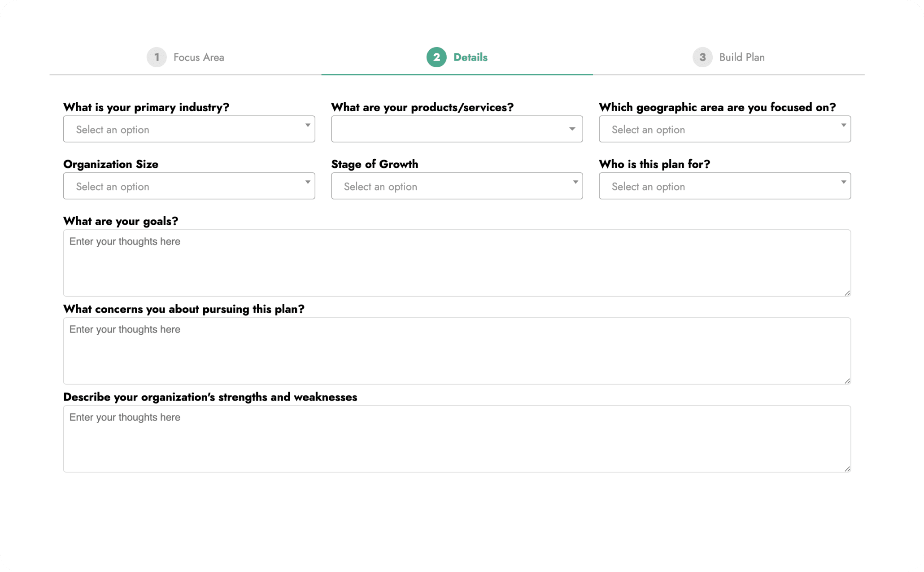Screen dimensions: 924x572
Task: Expand the Who is this plan for dropdown
Action: 724,186
